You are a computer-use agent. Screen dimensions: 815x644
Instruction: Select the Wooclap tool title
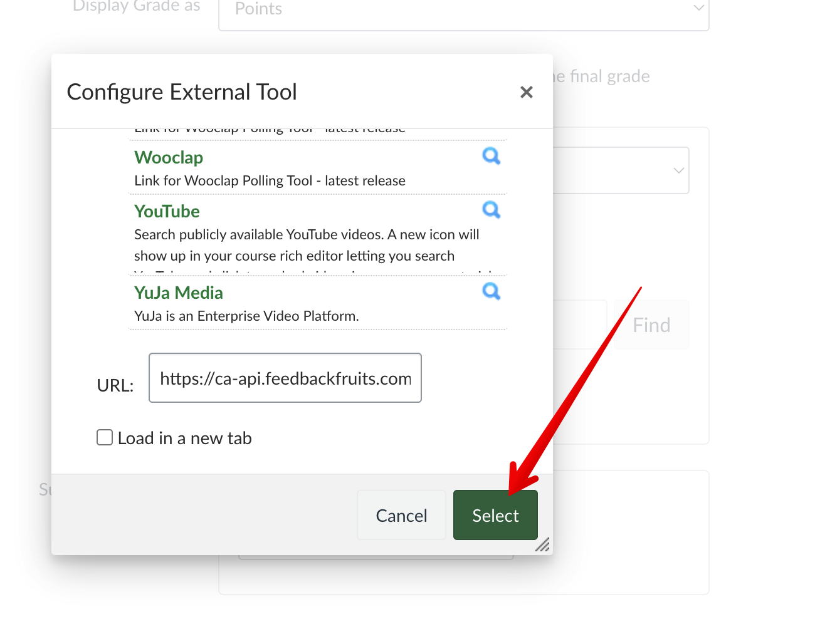tap(169, 158)
